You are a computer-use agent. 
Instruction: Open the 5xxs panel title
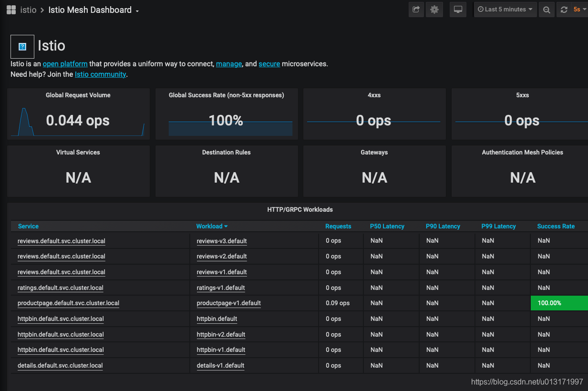click(x=523, y=95)
